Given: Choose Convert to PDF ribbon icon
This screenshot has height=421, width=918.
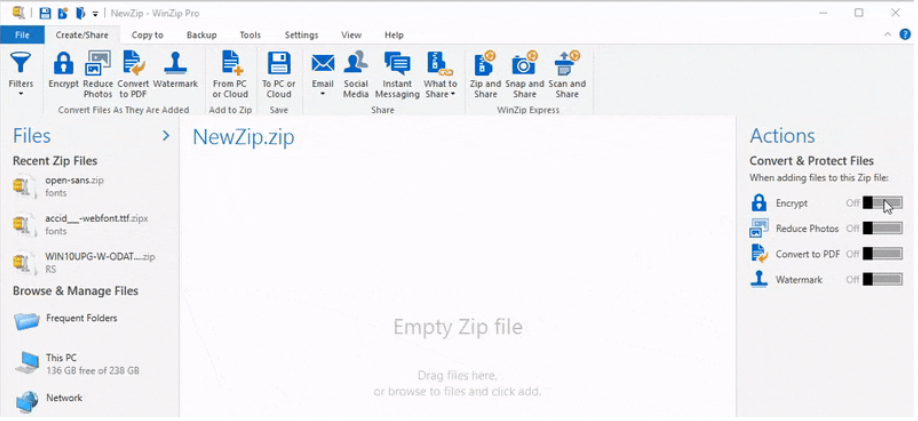Looking at the screenshot, I should point(133,63).
